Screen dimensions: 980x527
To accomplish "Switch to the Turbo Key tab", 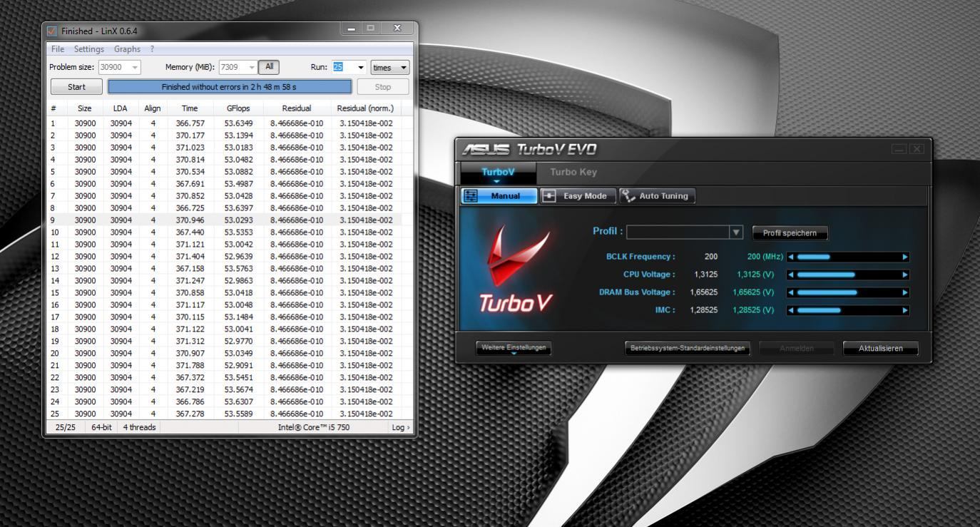I will [573, 172].
